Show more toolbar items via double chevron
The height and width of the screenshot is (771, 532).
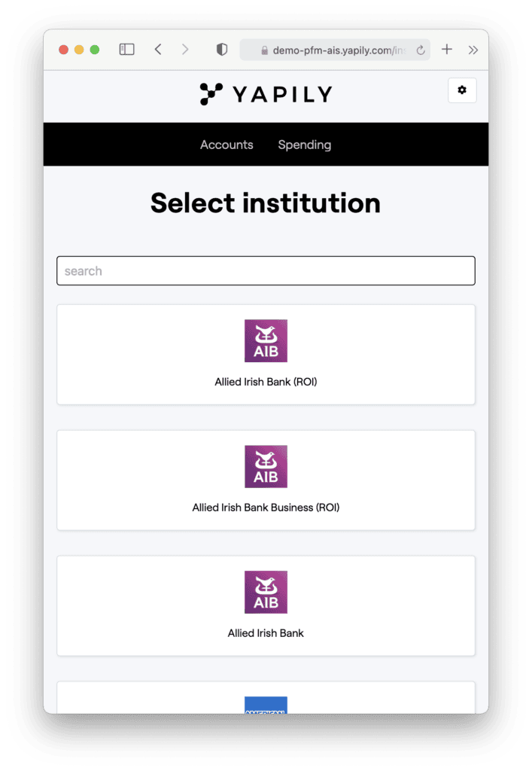point(473,50)
